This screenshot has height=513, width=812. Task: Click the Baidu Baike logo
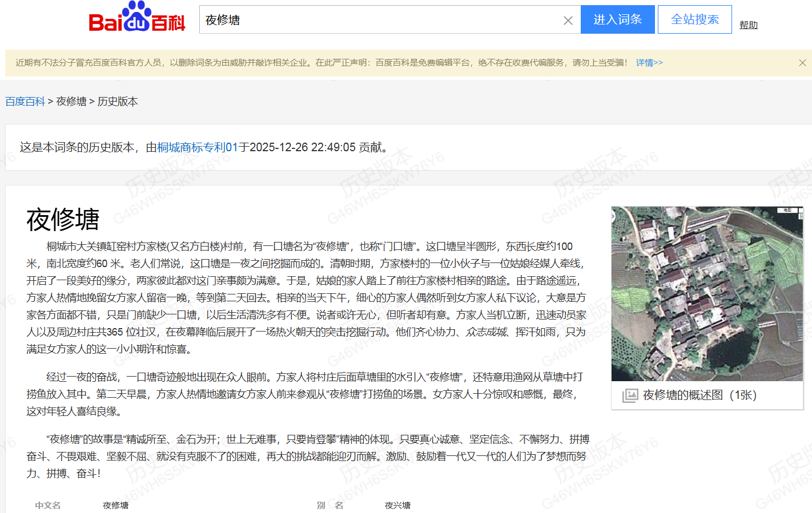136,18
